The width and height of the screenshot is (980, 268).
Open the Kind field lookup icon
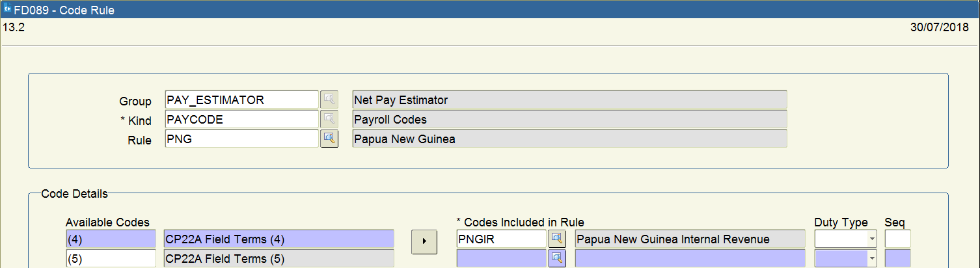tap(329, 119)
